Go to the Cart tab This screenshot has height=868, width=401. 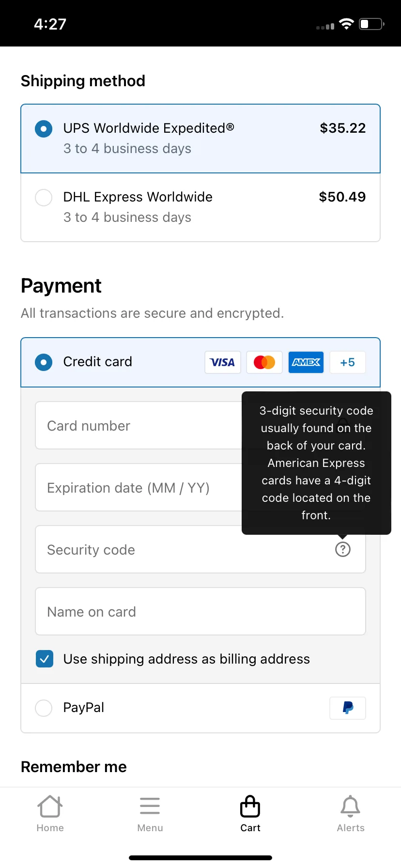tap(250, 814)
